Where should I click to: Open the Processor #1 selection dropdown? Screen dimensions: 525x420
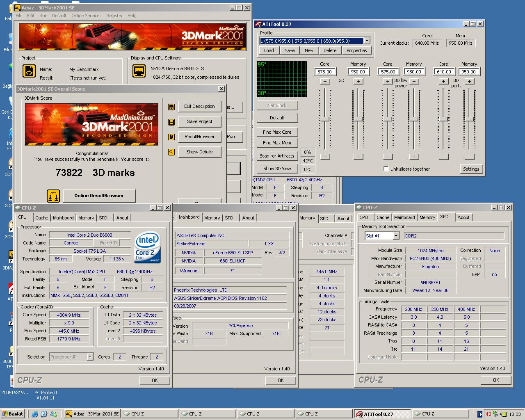click(90, 357)
